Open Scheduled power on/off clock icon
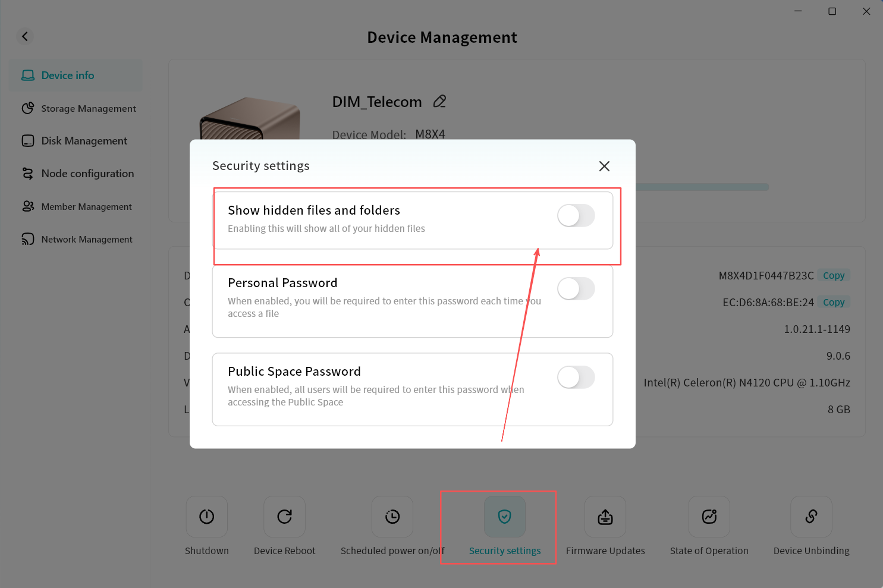 click(392, 517)
